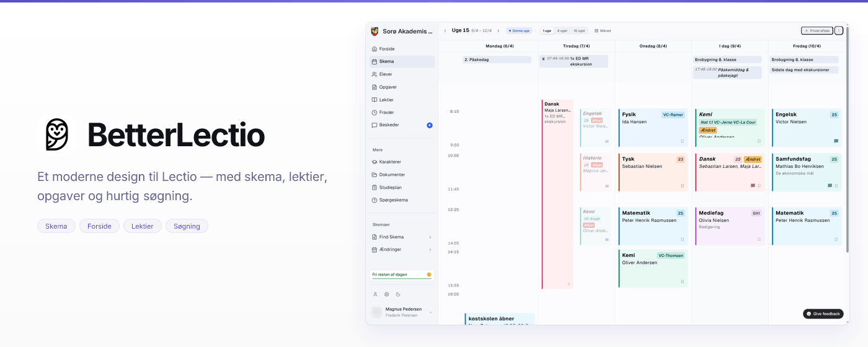
Task: Click the Lektier book icon
Action: (x=374, y=100)
